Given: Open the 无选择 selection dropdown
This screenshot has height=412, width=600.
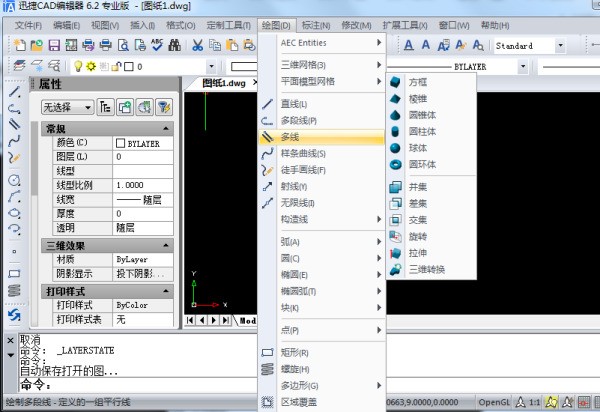Looking at the screenshot, I should coord(67,107).
